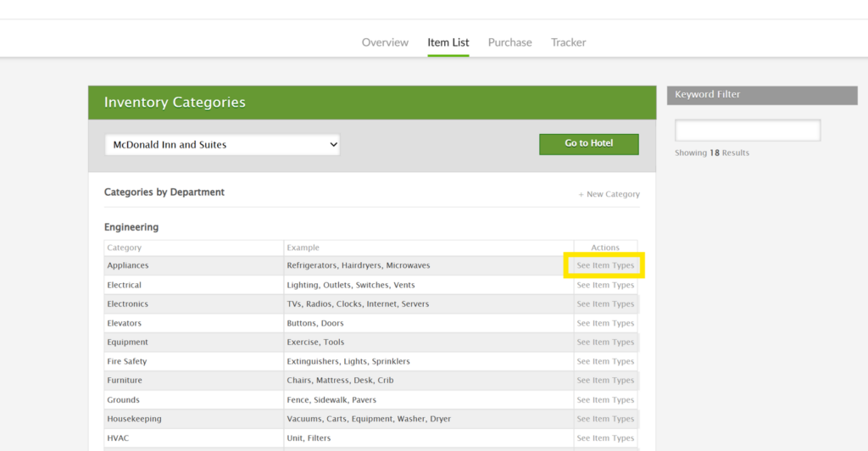This screenshot has width=868, height=451.
Task: Open See Item Types for Equipment
Action: point(605,342)
